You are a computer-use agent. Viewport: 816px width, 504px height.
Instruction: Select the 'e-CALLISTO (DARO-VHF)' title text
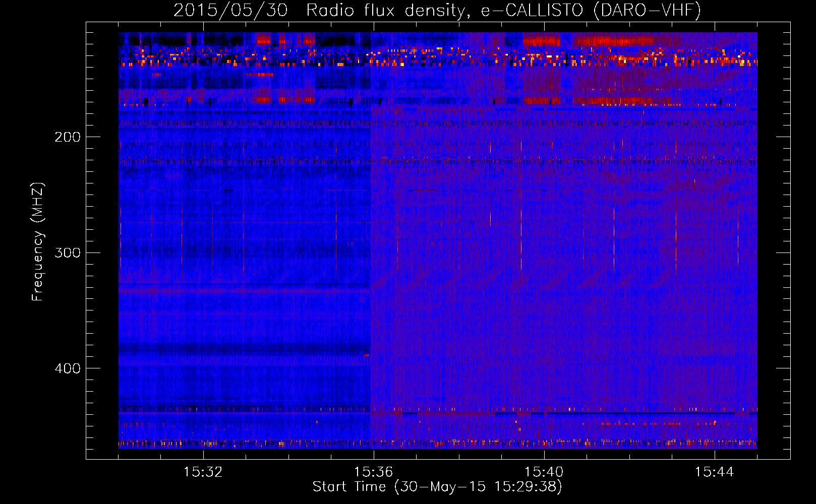pos(591,11)
